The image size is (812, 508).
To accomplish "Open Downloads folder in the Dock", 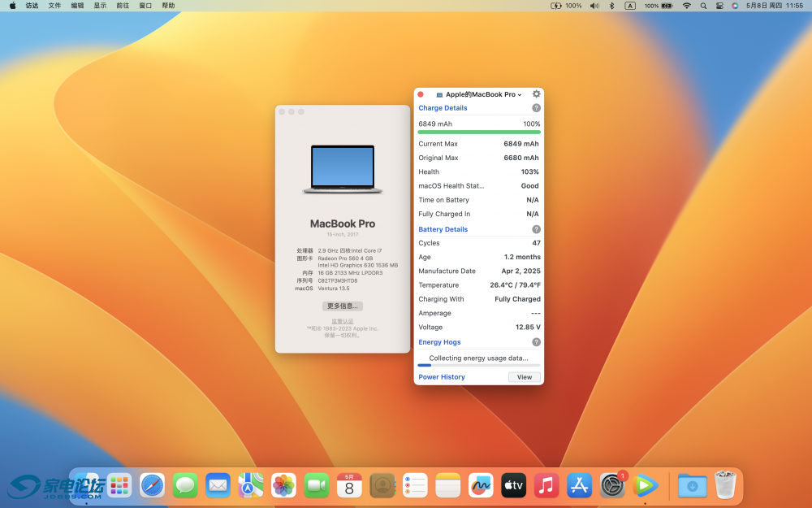I will coord(693,486).
